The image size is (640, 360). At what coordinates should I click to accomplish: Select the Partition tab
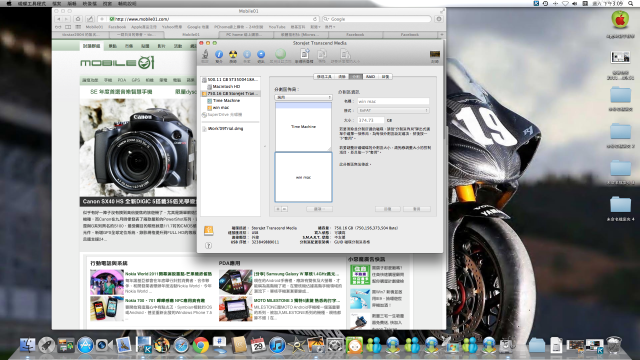(x=356, y=76)
